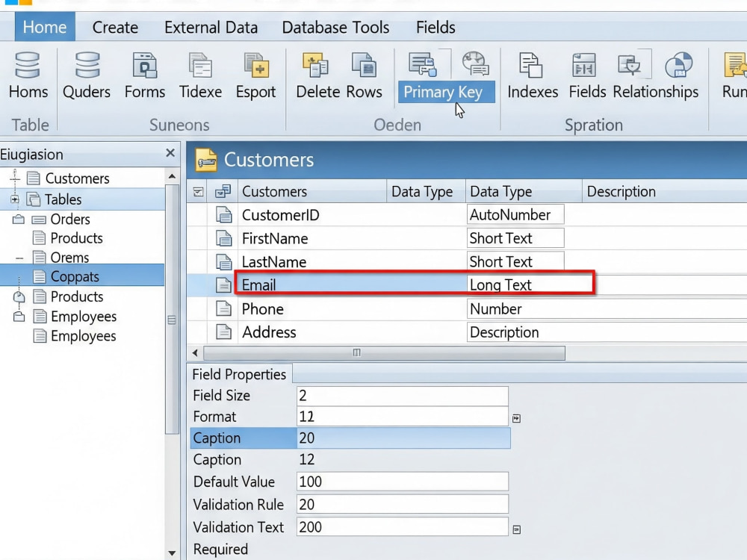Screen dimensions: 747x560
Task: Select the CustomerID field name
Action: [x=281, y=215]
